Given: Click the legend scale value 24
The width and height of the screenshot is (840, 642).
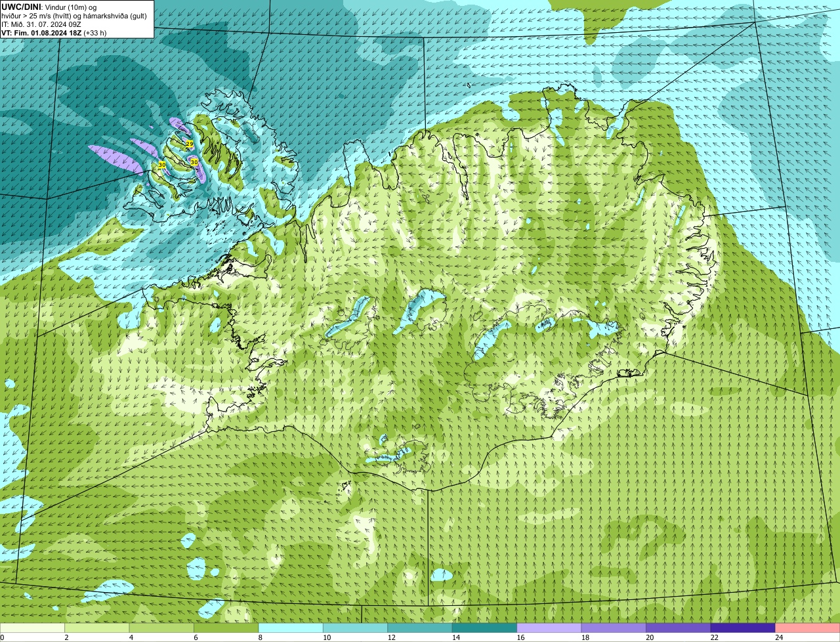Looking at the screenshot, I should 779,637.
